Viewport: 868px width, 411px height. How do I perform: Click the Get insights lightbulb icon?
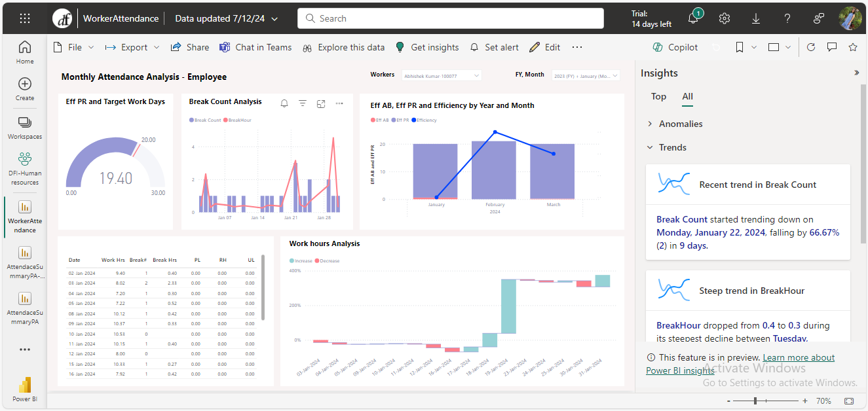[400, 46]
